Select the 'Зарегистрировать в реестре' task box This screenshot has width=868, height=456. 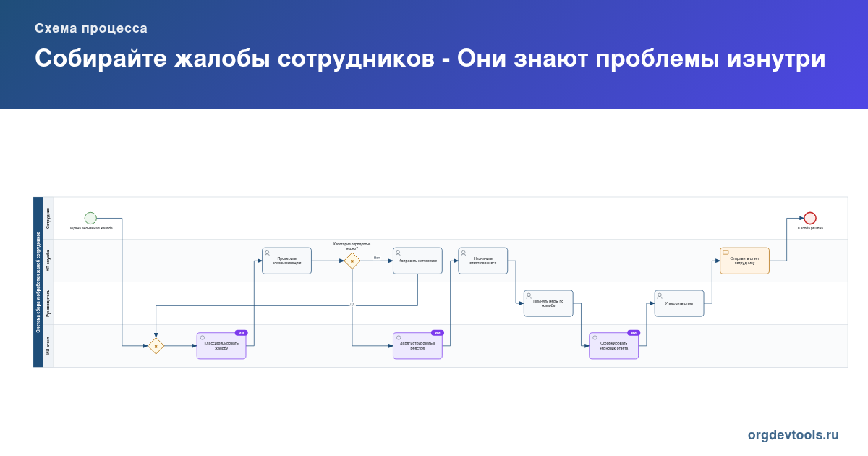point(417,346)
